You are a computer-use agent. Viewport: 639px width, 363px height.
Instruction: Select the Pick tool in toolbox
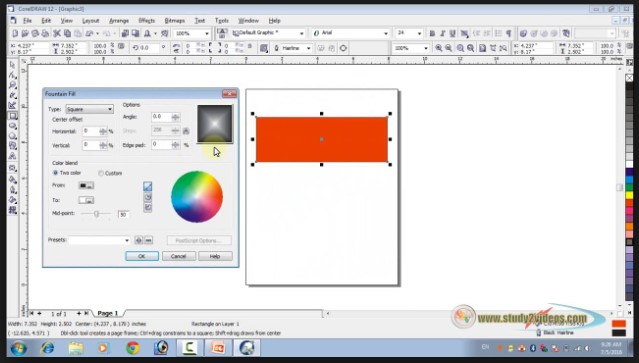13,65
